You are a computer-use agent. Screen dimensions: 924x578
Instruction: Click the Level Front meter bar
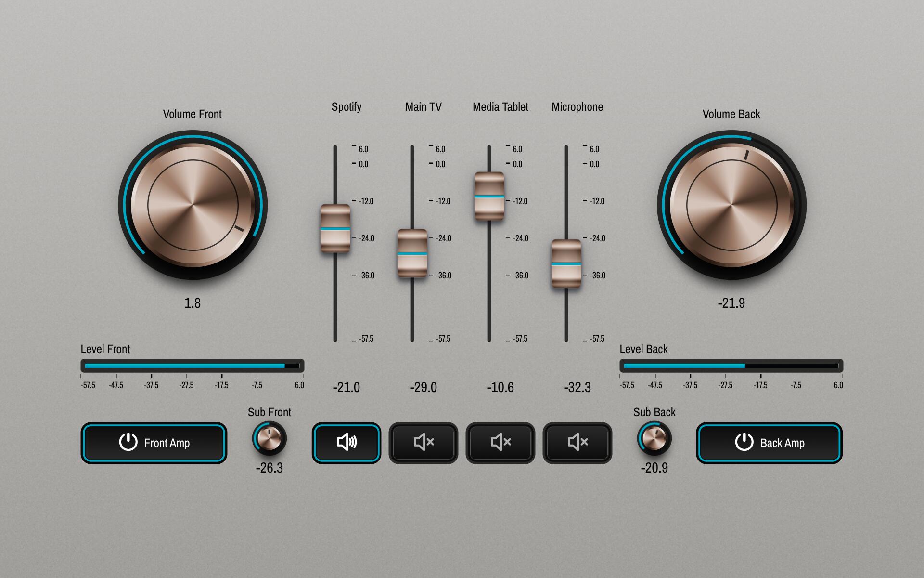coord(192,366)
